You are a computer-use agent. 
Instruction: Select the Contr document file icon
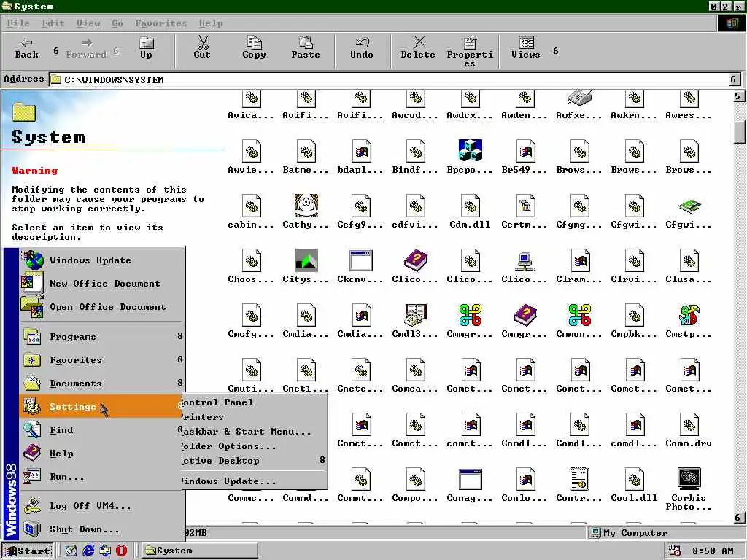click(579, 478)
